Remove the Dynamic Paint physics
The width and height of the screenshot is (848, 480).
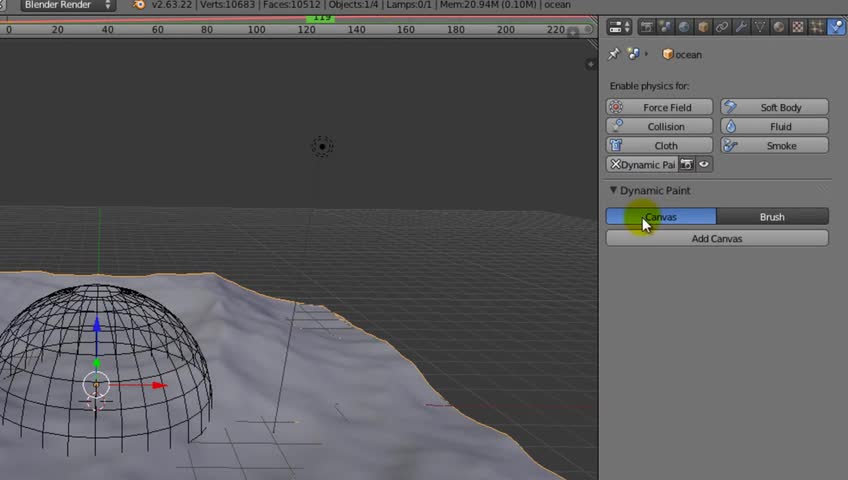[642, 164]
